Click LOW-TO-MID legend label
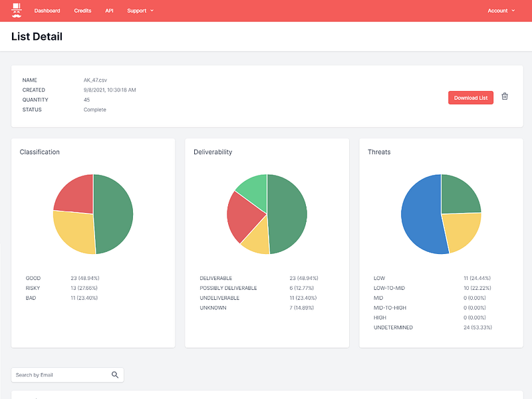Screen dimensions: 532x399 click(389, 288)
